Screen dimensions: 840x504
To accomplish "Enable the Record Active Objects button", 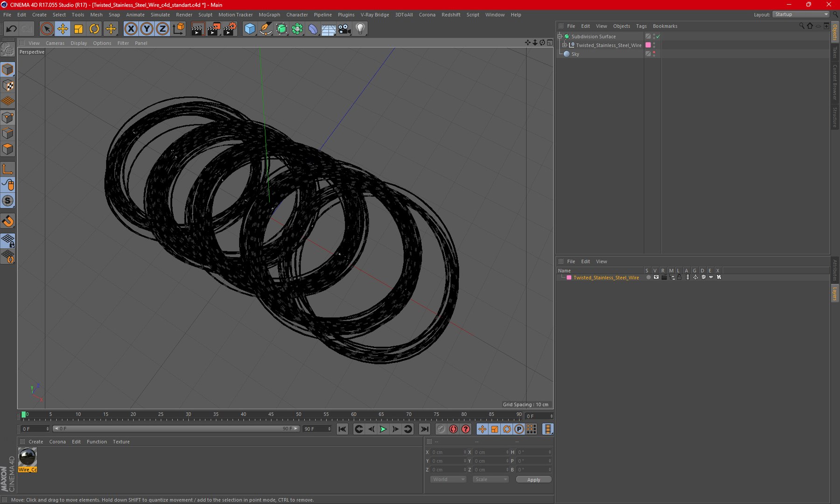I will [453, 429].
